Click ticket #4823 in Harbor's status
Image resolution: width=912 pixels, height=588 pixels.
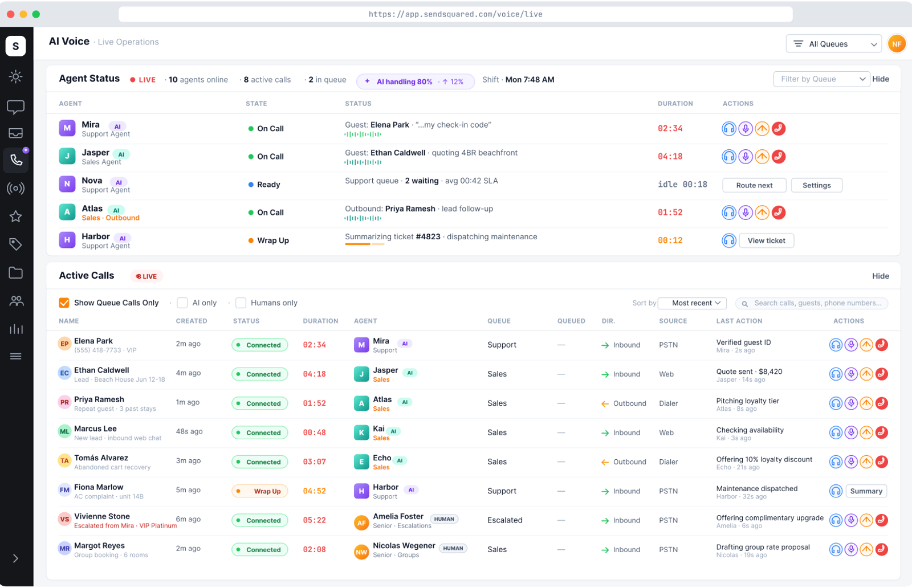coord(428,237)
